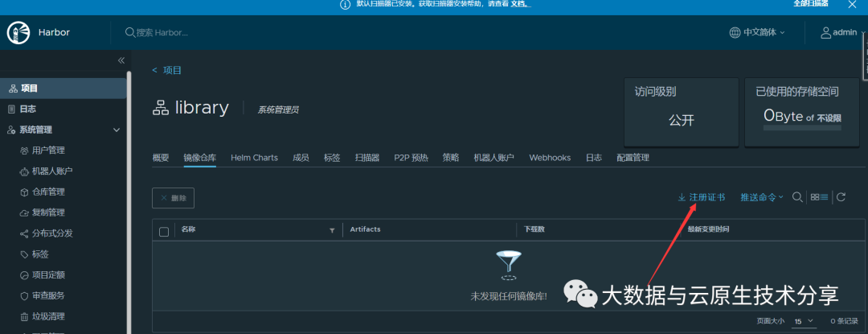Sort by the 最新变更时间 column header

click(x=708, y=229)
